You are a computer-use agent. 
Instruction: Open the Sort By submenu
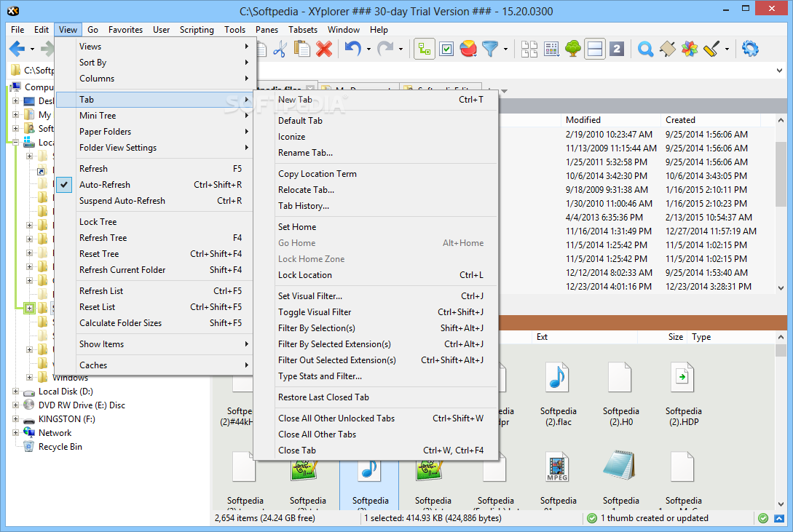154,63
